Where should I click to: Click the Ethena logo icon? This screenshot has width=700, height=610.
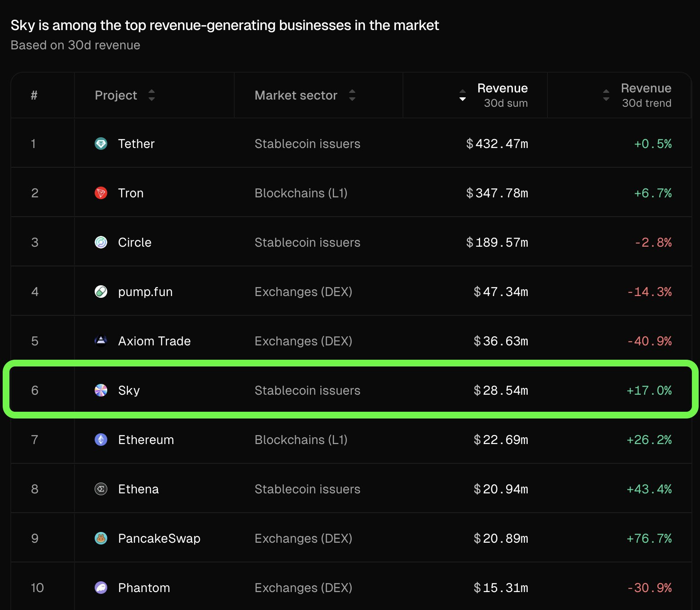coord(101,489)
